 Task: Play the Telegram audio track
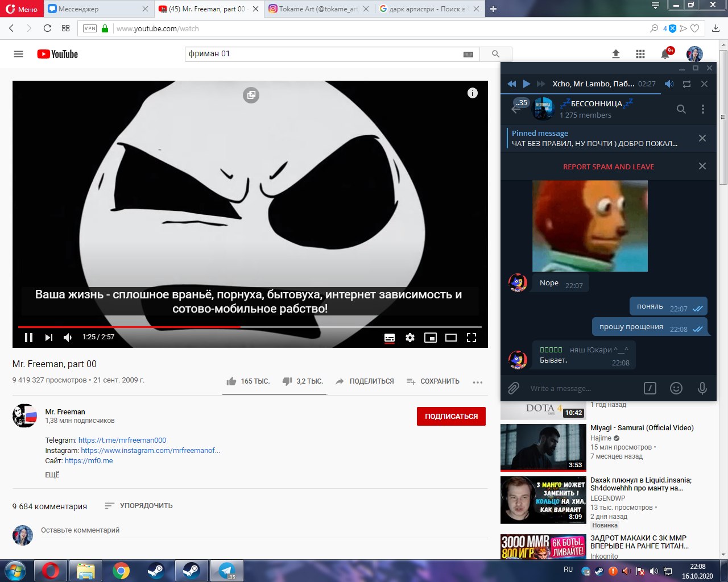pyautogui.click(x=527, y=84)
